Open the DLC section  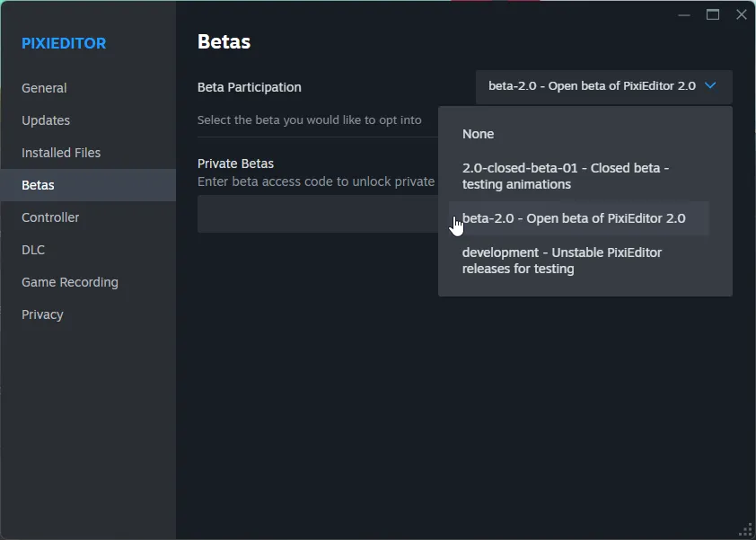point(33,249)
